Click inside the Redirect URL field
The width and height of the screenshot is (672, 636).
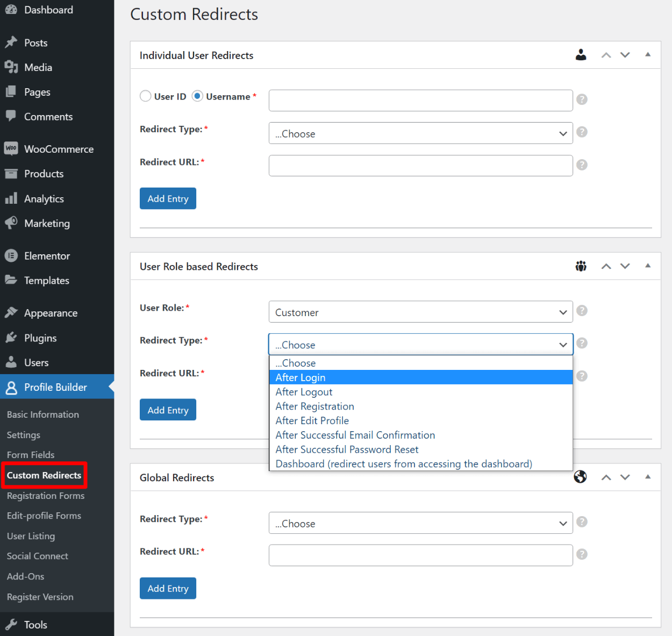click(420, 165)
